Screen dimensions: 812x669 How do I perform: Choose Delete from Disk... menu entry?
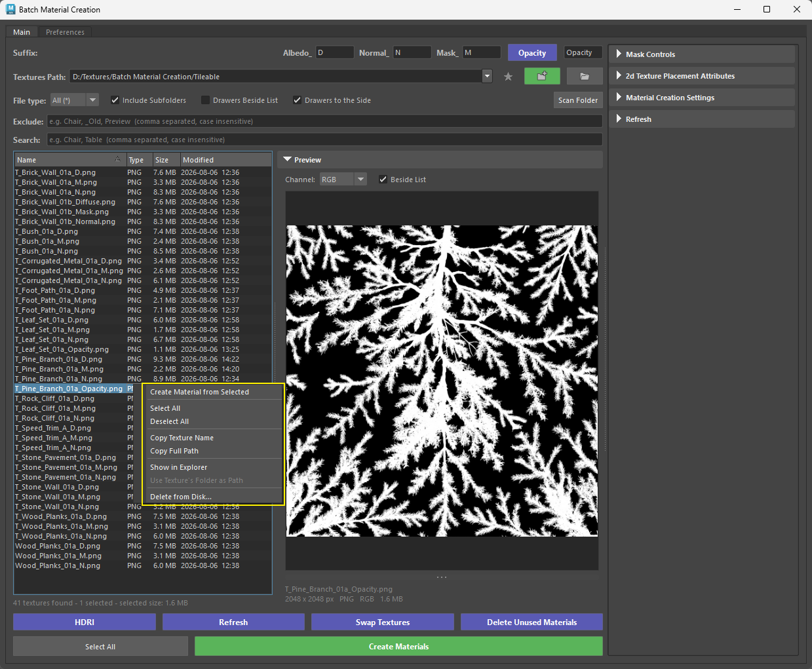213,497
